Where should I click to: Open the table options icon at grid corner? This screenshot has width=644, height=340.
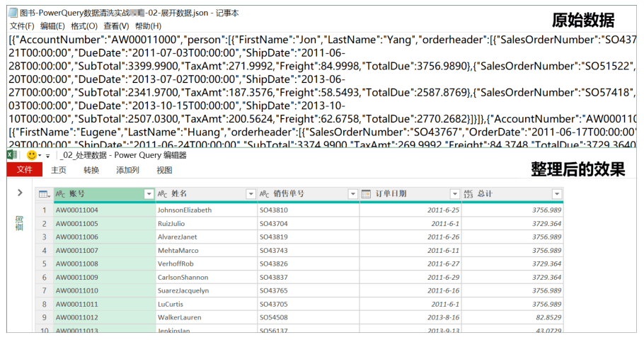tap(45, 194)
